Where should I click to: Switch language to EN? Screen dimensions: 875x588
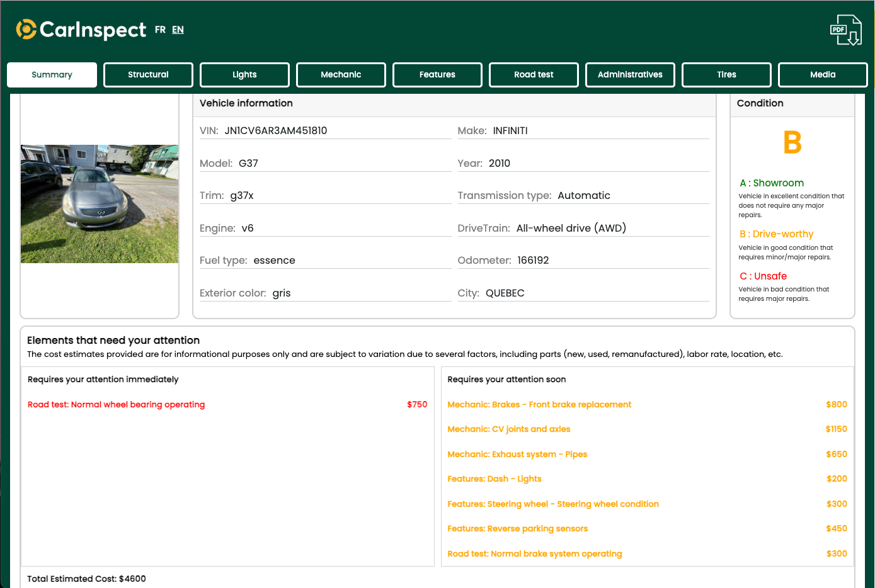point(178,30)
